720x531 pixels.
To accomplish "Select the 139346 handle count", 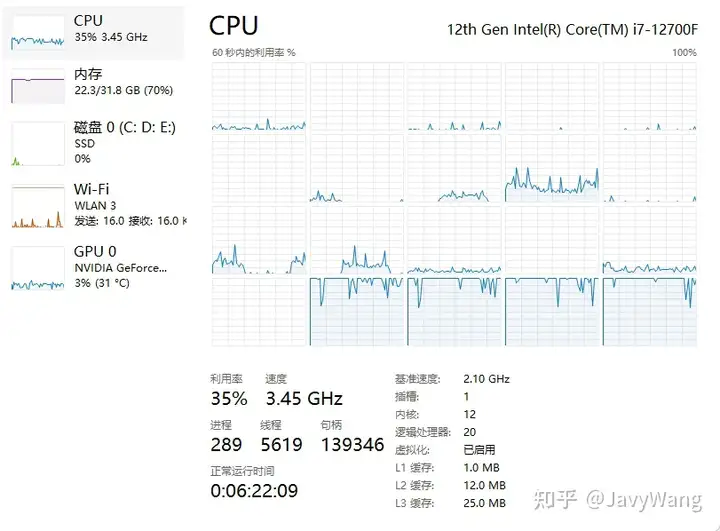I will coord(352,444).
